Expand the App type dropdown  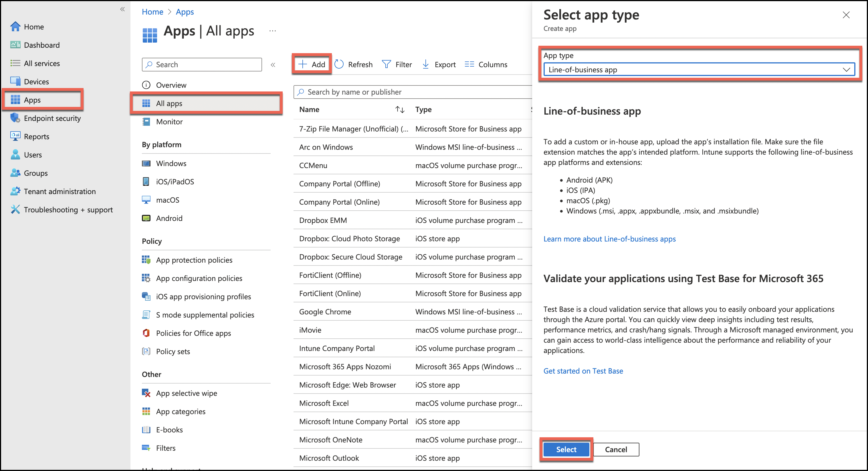pos(699,70)
